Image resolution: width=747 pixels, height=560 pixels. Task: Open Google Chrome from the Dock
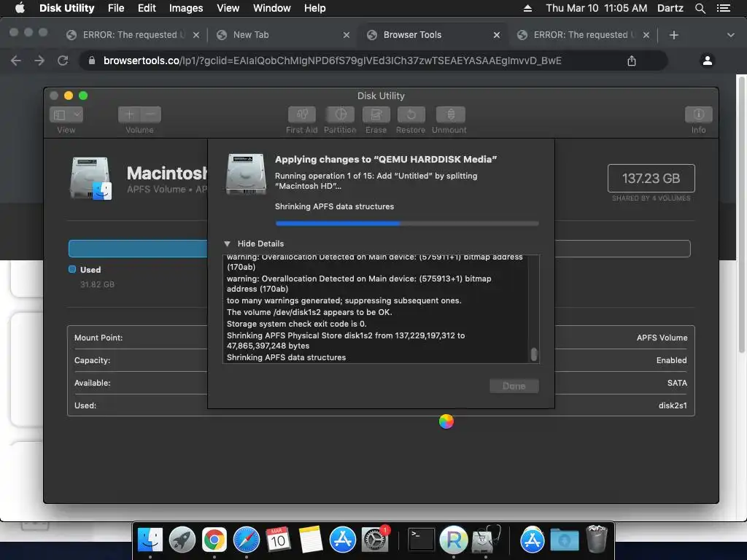[x=214, y=540]
